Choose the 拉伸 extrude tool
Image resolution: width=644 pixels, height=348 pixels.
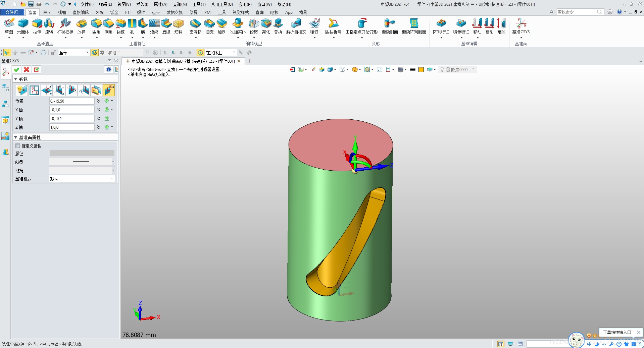[37, 26]
